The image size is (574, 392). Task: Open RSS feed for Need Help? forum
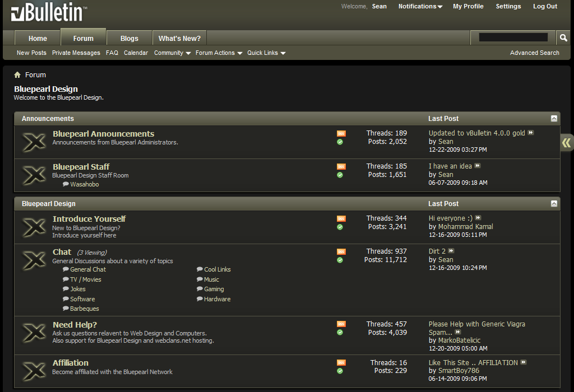click(341, 324)
